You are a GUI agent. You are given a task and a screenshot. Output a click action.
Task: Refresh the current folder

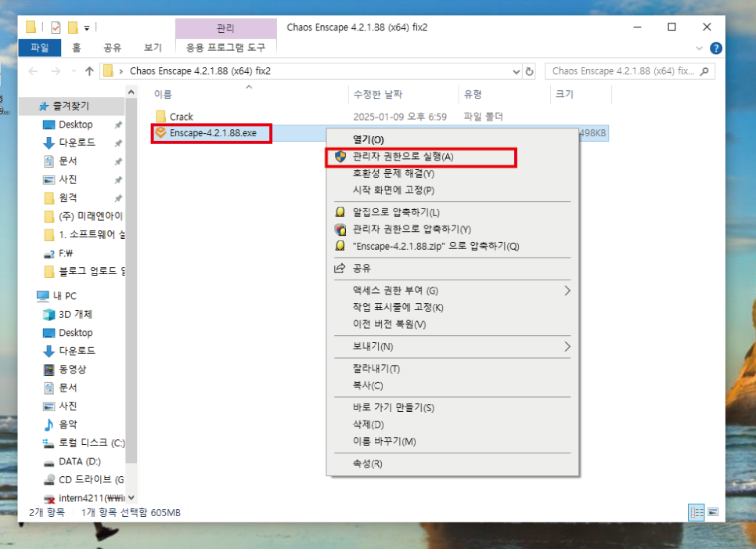(529, 72)
